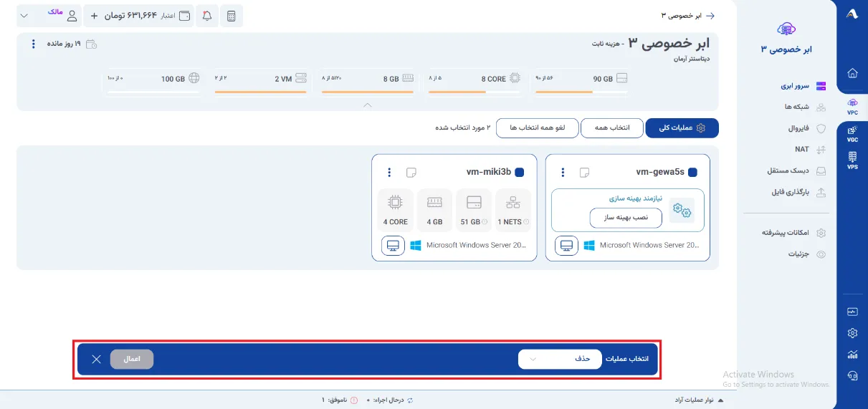Open console monitor icon for vm-gewa5s
The width and height of the screenshot is (868, 409).
point(566,246)
